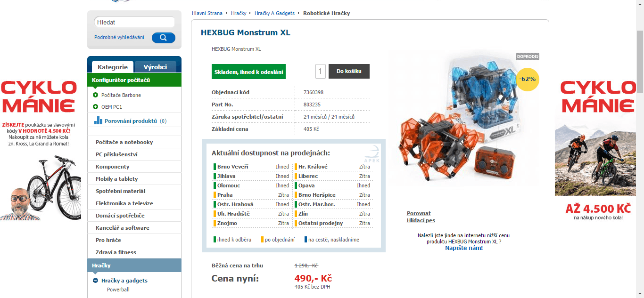The image size is (644, 298).
Task: Click the Praha availability row
Action: (x=252, y=195)
